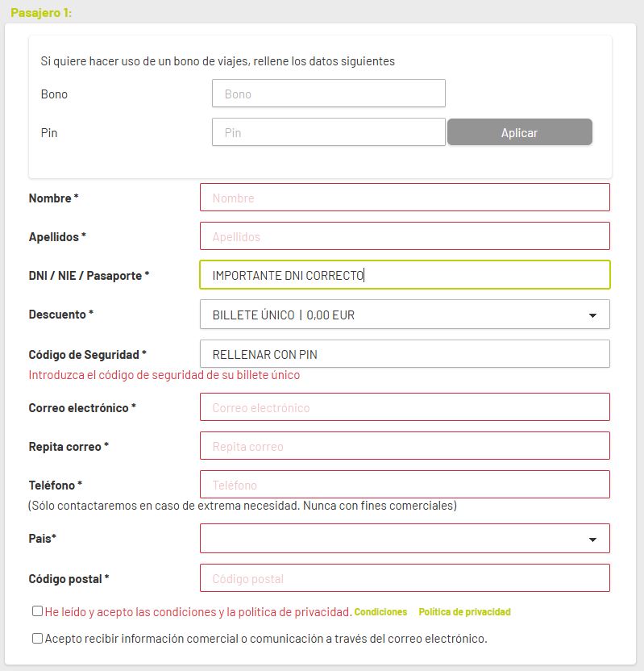Screen dimensions: 644x671
Task: Expand the Pais country selector
Action: pos(404,539)
